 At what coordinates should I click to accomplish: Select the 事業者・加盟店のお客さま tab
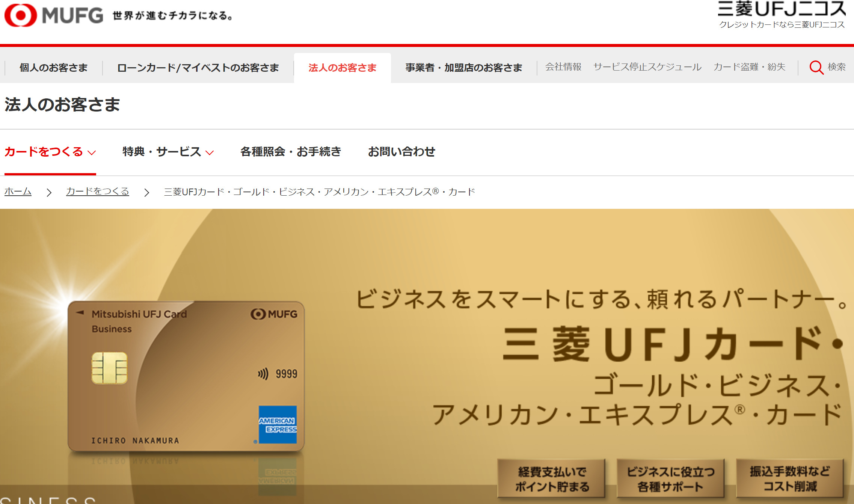click(x=463, y=68)
